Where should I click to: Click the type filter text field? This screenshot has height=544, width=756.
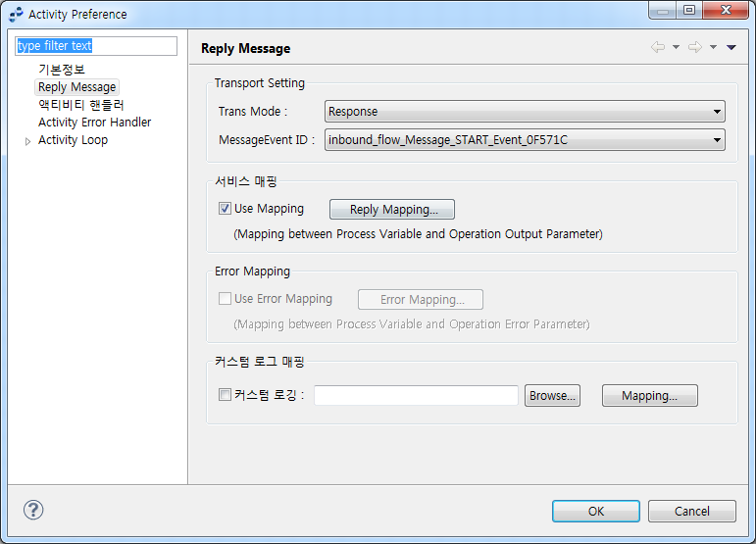coord(96,46)
